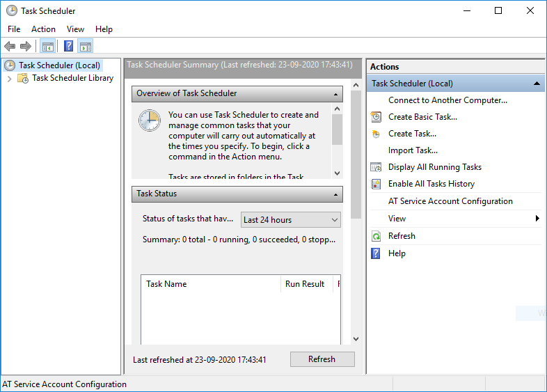
Task: Click the overview text scrollbar up arrow
Action: [x=337, y=109]
